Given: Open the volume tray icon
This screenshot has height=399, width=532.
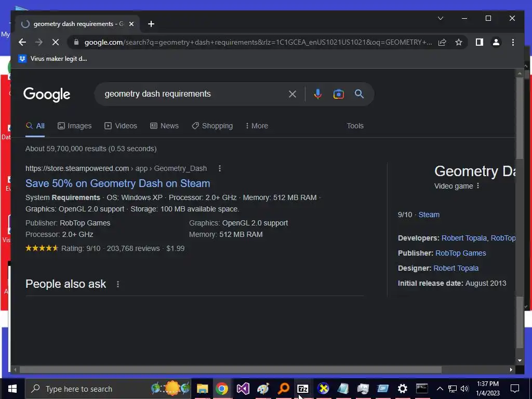Looking at the screenshot, I should coord(464,389).
